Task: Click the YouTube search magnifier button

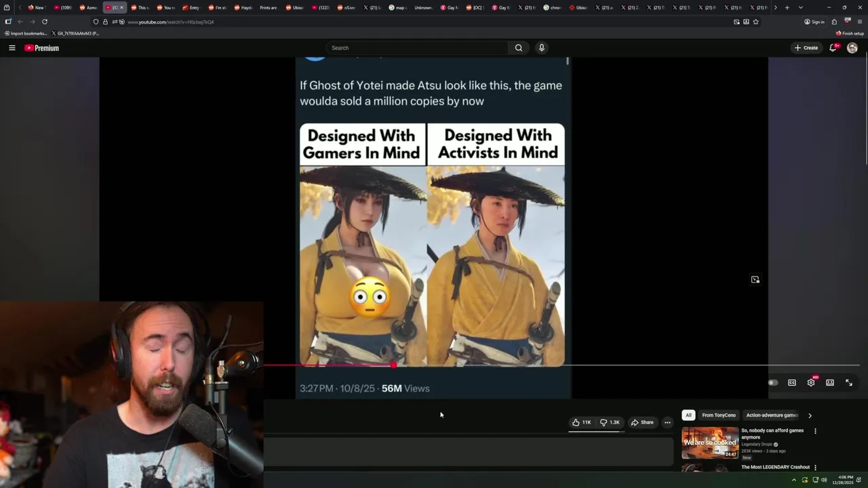Action: [519, 48]
